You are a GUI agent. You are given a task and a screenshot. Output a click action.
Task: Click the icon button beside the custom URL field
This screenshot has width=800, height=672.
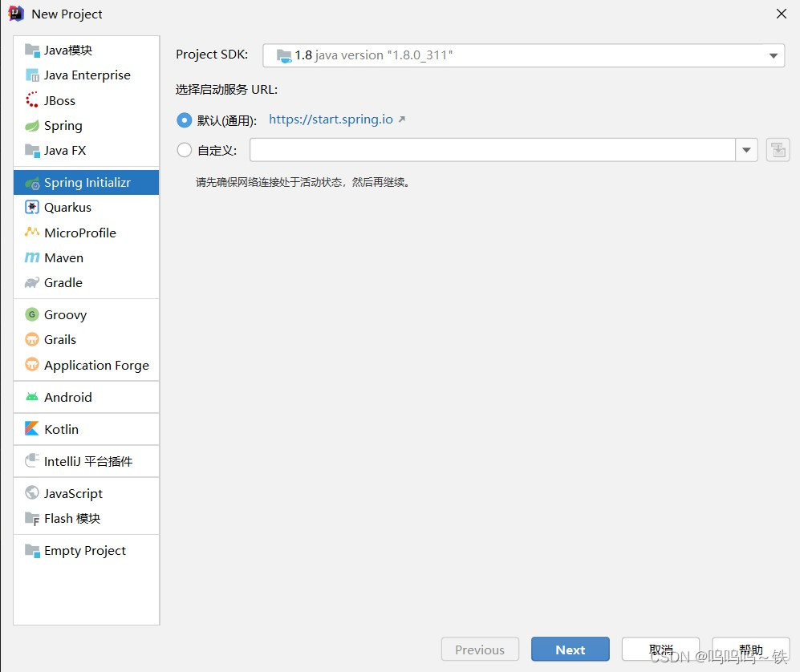tap(778, 150)
